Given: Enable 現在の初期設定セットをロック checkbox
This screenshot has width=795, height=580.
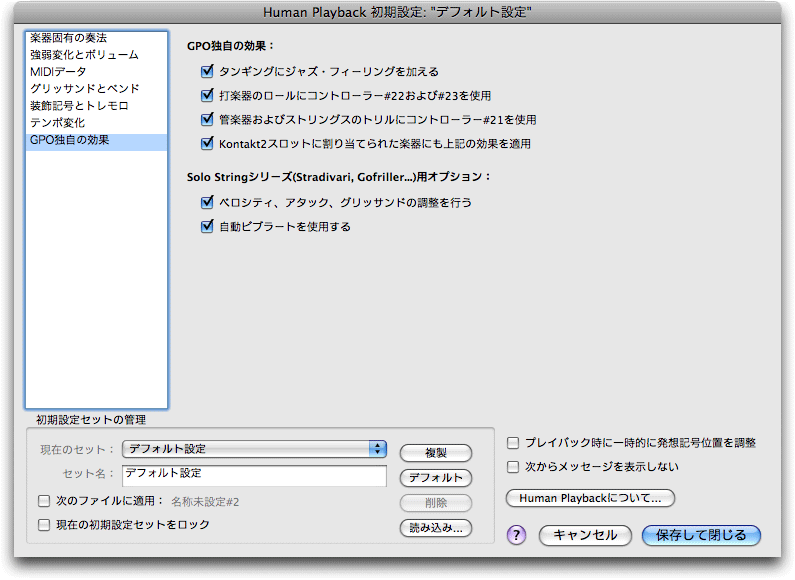Looking at the screenshot, I should (44, 525).
